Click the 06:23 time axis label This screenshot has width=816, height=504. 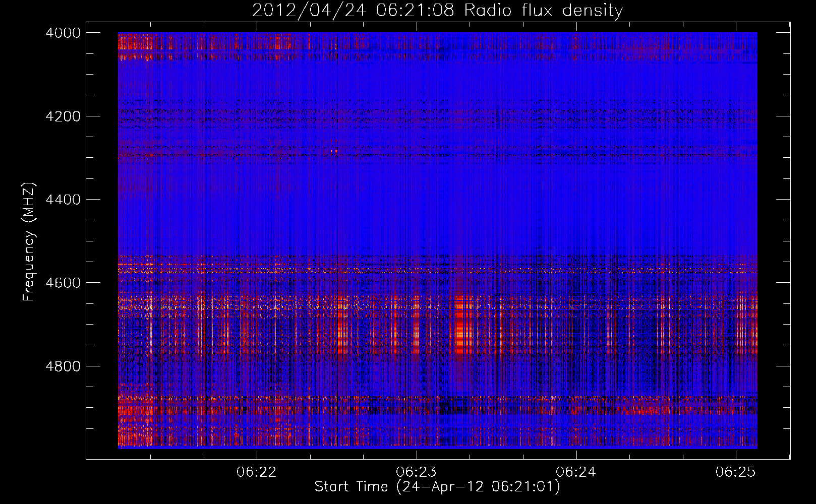pyautogui.click(x=416, y=472)
